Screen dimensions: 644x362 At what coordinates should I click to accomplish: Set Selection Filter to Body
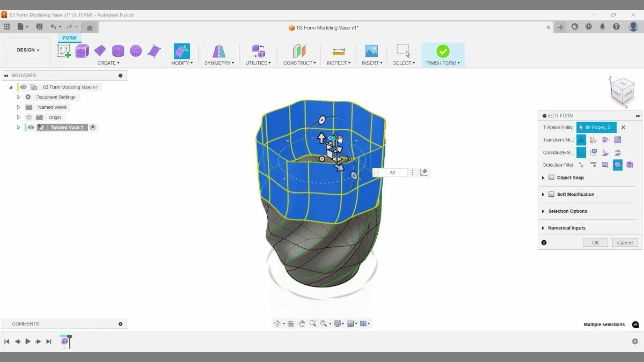[x=630, y=165]
